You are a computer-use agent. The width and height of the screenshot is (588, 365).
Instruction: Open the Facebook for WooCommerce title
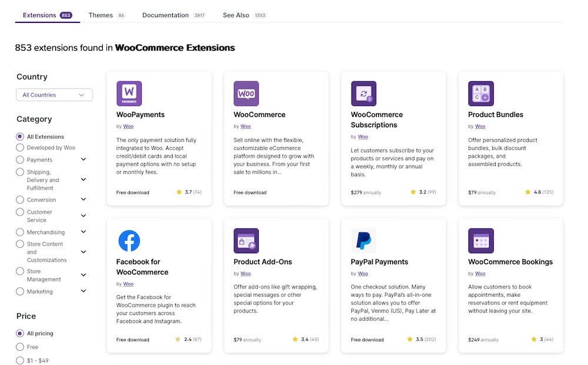click(x=142, y=267)
